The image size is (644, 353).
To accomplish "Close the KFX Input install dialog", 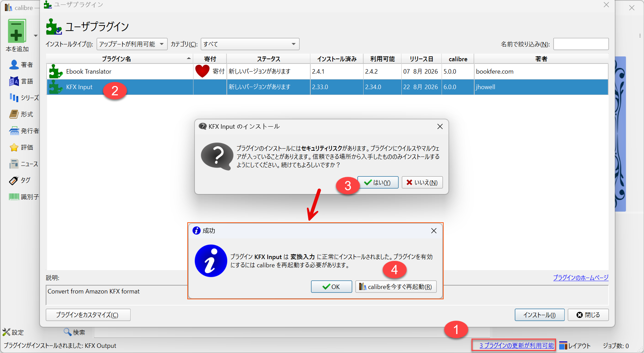I will (x=440, y=127).
